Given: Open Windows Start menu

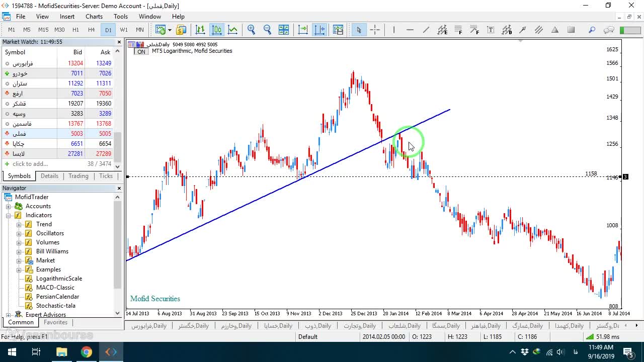Looking at the screenshot, I should 12,352.
